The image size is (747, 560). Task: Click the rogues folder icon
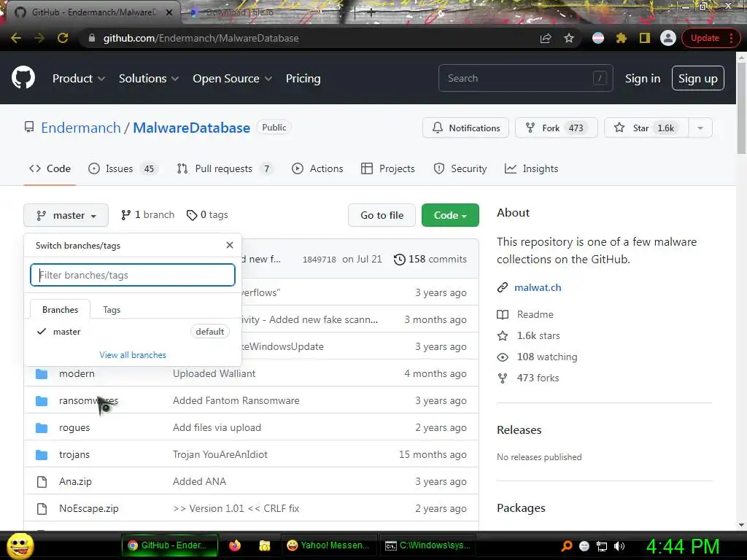[42, 427]
